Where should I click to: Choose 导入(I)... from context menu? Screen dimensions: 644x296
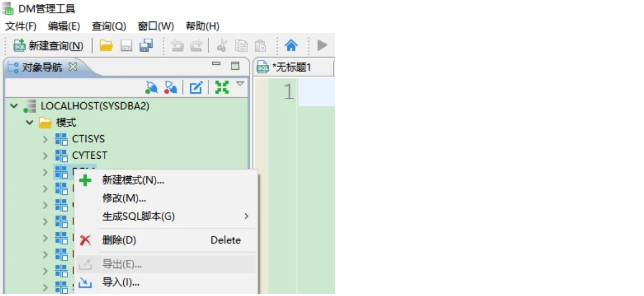point(166,282)
